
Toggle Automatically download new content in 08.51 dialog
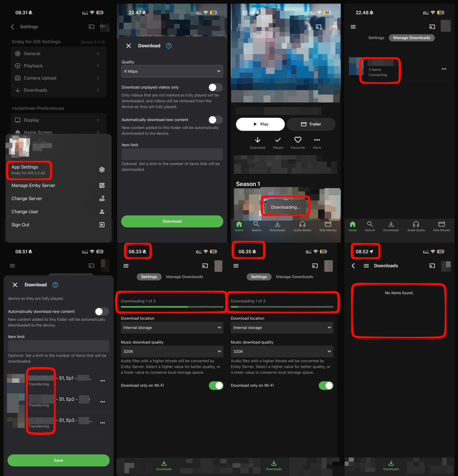coord(102,312)
